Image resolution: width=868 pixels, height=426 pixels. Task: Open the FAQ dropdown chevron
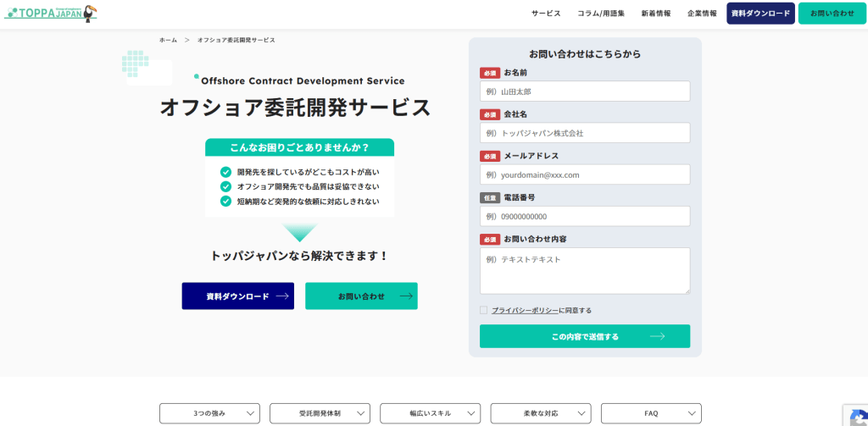[692, 413]
